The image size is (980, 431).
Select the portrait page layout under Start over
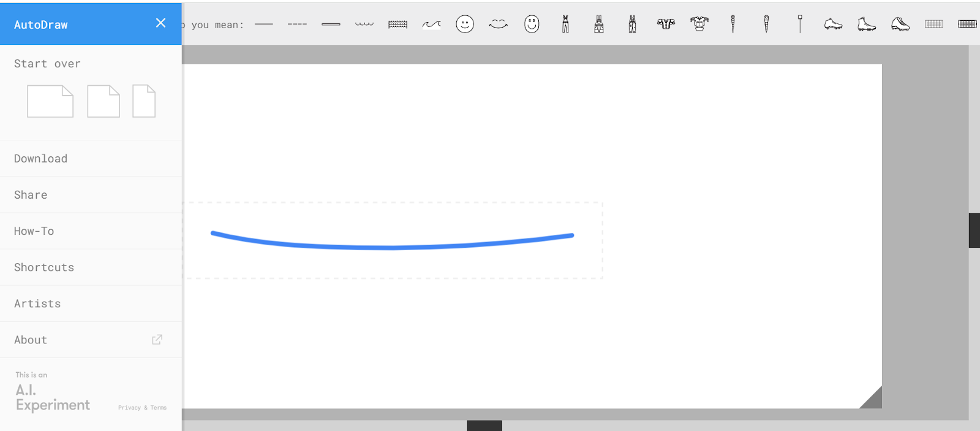click(x=144, y=101)
